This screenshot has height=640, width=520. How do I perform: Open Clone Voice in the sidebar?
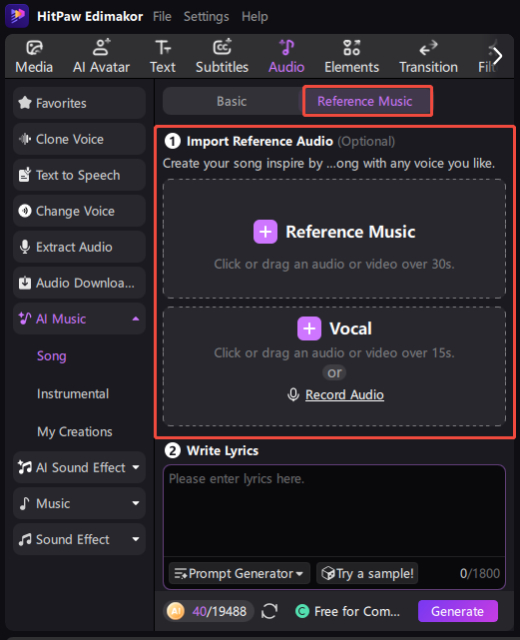pyautogui.click(x=79, y=139)
